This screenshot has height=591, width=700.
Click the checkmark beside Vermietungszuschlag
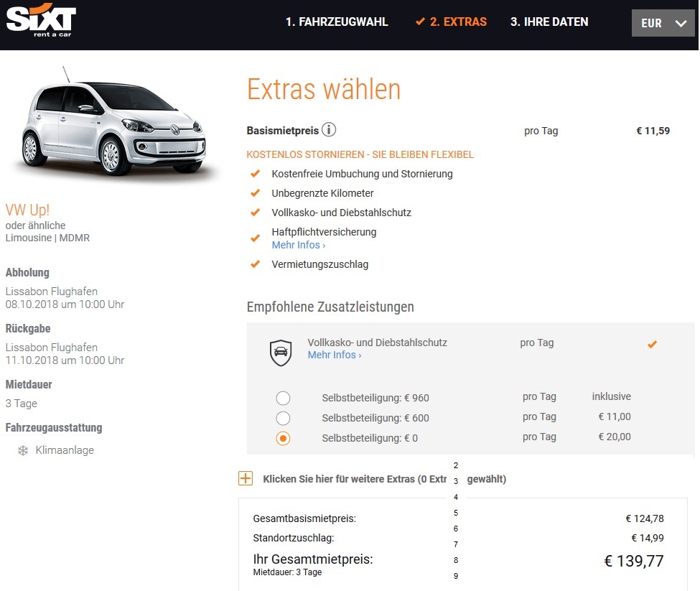[x=255, y=264]
